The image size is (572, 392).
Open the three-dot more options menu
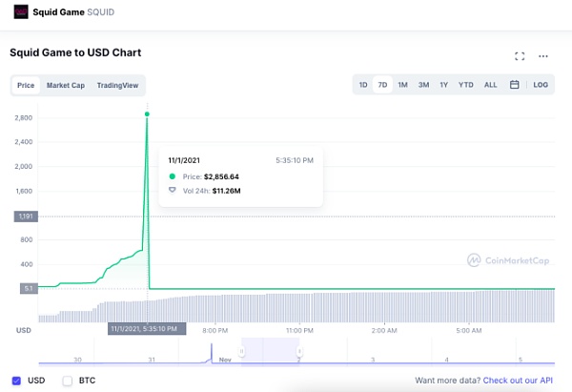pyautogui.click(x=543, y=56)
